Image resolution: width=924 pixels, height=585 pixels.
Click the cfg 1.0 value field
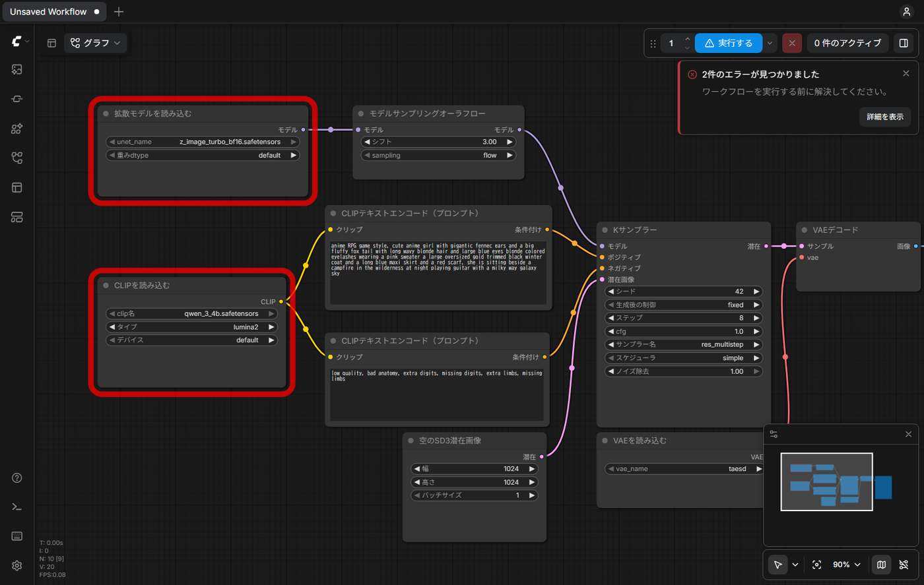[683, 331]
